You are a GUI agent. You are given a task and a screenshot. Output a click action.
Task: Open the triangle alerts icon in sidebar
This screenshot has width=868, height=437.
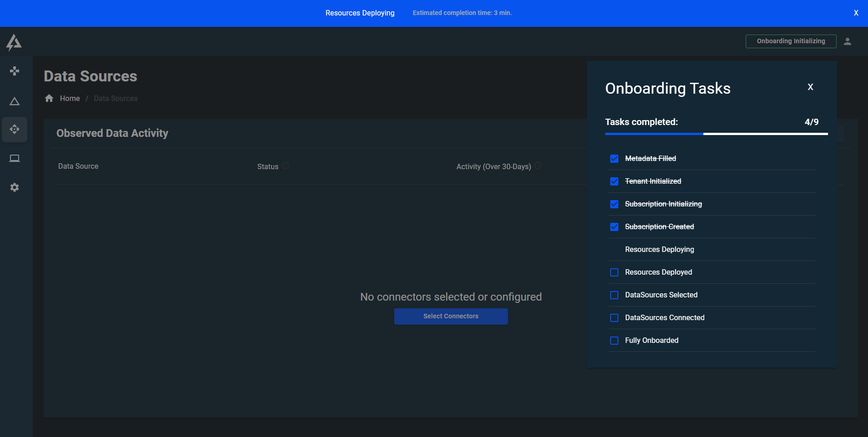pos(15,101)
